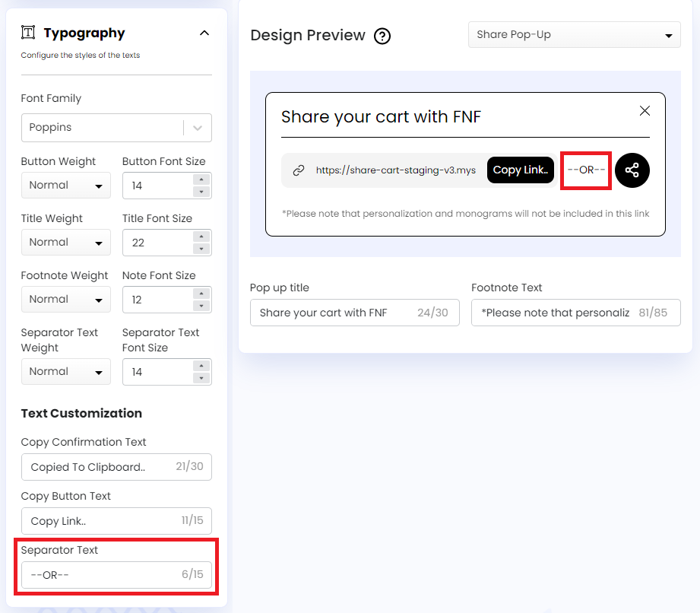Click the Typography section icon

coord(28,33)
